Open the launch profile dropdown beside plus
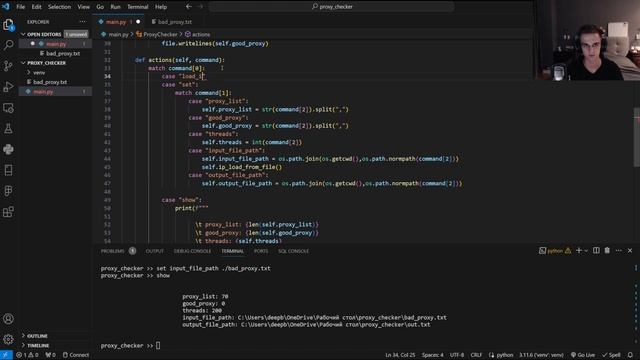This screenshot has height=360, width=640. click(586, 251)
